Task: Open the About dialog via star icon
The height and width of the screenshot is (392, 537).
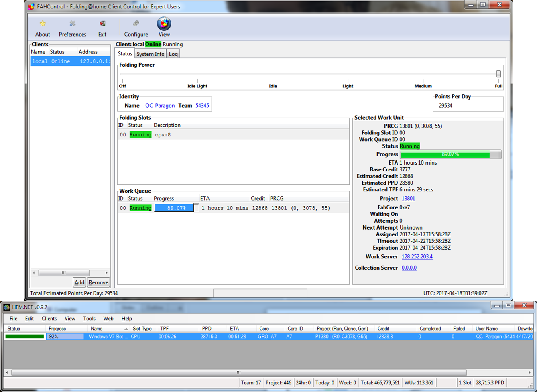Action: pyautogui.click(x=42, y=23)
